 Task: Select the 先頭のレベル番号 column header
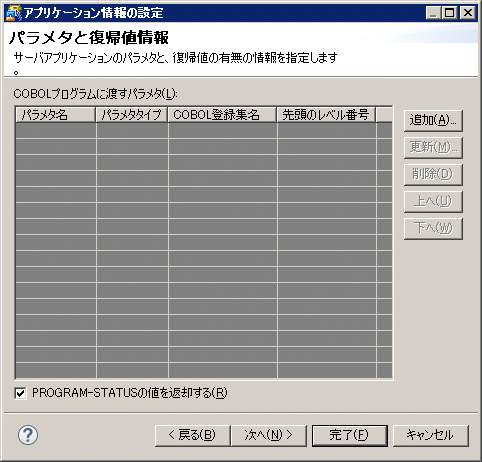pos(326,115)
